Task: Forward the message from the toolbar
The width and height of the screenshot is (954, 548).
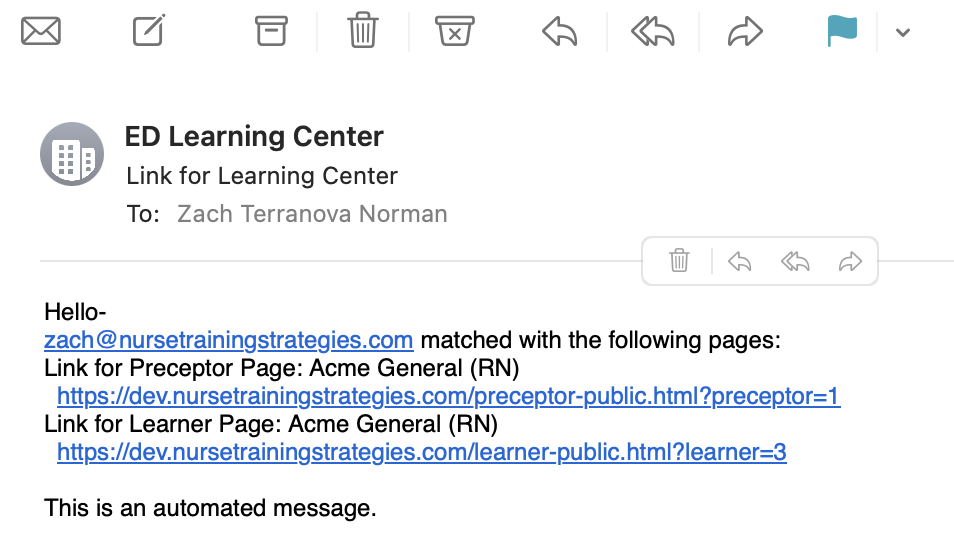Action: tap(745, 32)
